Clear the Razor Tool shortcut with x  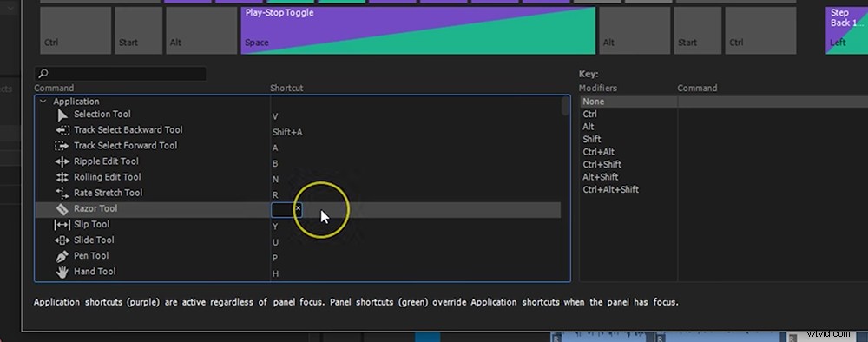tap(298, 208)
